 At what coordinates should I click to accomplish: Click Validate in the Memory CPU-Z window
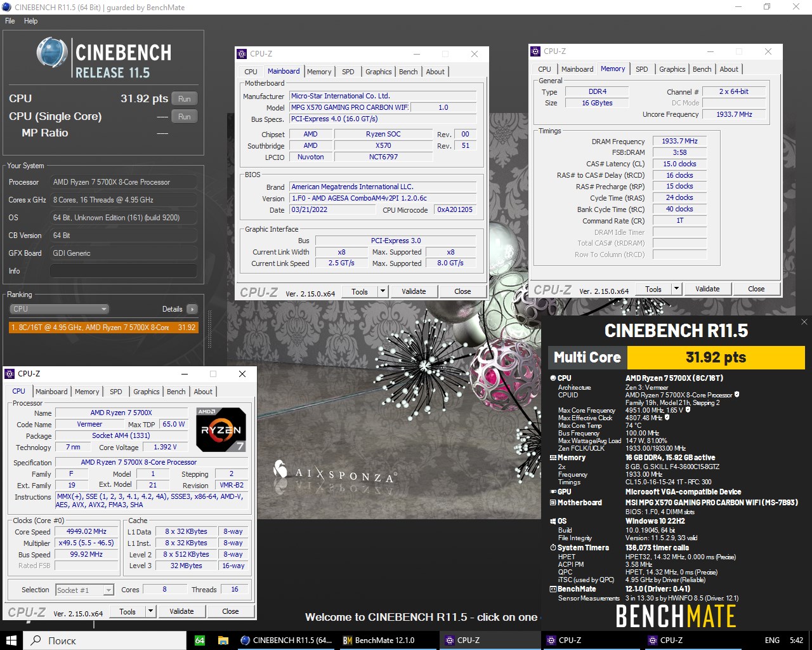(x=707, y=289)
